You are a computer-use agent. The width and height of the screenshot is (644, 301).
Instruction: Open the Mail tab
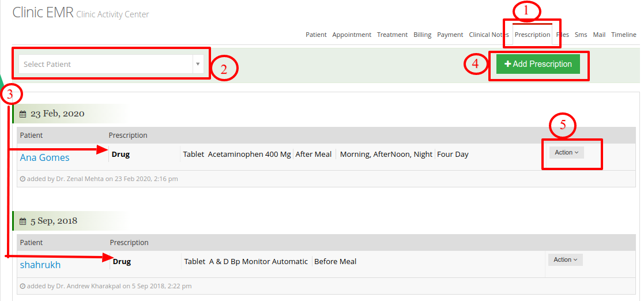(x=599, y=35)
